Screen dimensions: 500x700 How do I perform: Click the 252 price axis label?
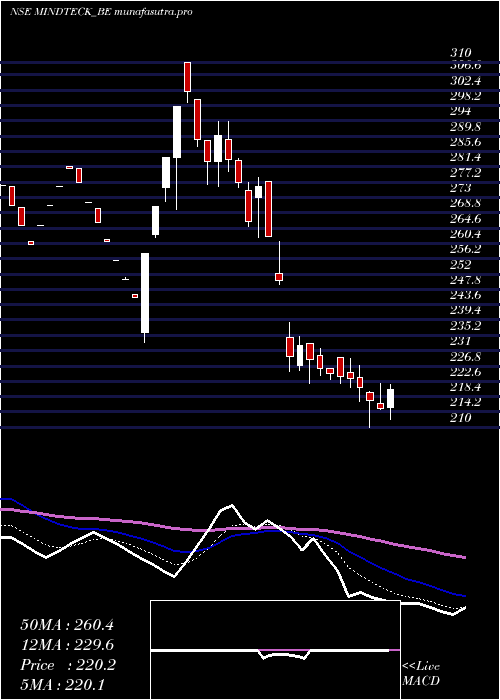[461, 264]
